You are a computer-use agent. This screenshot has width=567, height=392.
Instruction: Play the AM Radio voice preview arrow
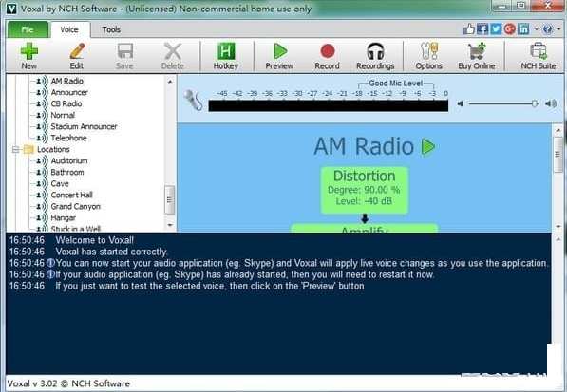[x=428, y=147]
